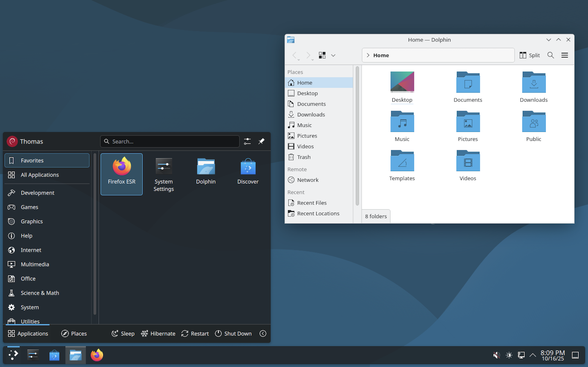Open System Settings from the Favorites grid
This screenshot has height=367, width=588.
pyautogui.click(x=164, y=174)
